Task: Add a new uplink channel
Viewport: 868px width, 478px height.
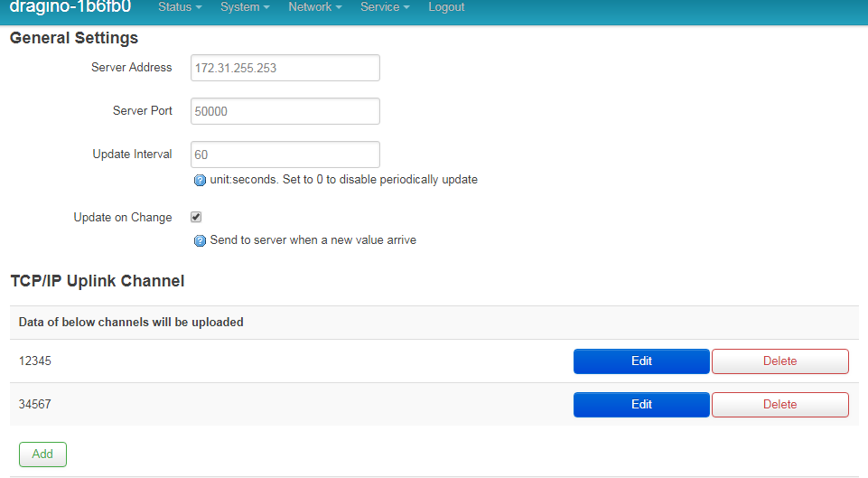Action: 42,455
